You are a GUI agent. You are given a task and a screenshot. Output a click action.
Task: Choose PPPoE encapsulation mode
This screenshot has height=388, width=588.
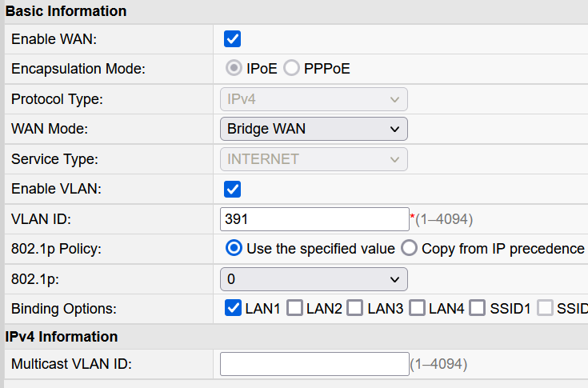click(291, 68)
